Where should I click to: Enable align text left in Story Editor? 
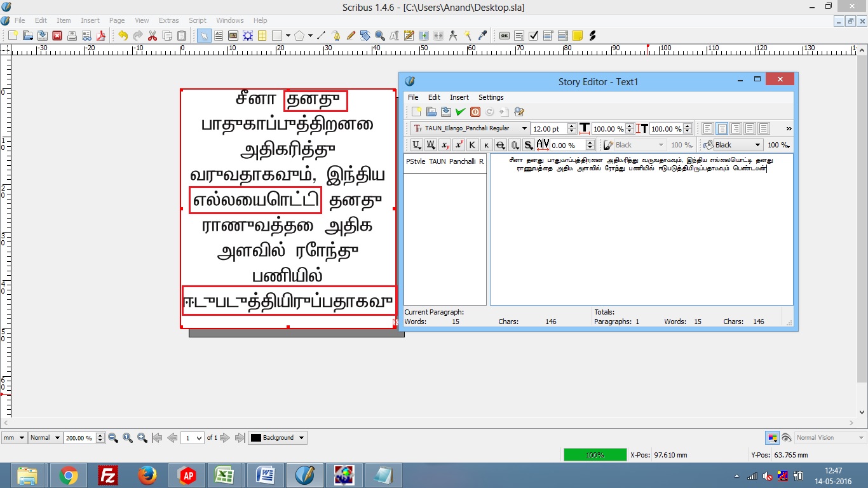(707, 128)
